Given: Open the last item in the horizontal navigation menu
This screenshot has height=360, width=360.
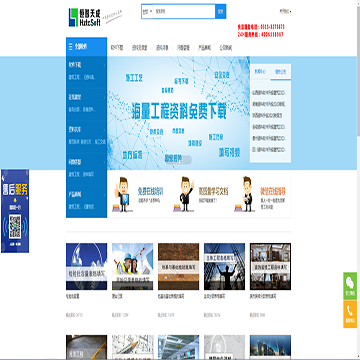Looking at the screenshot, I should tap(225, 48).
